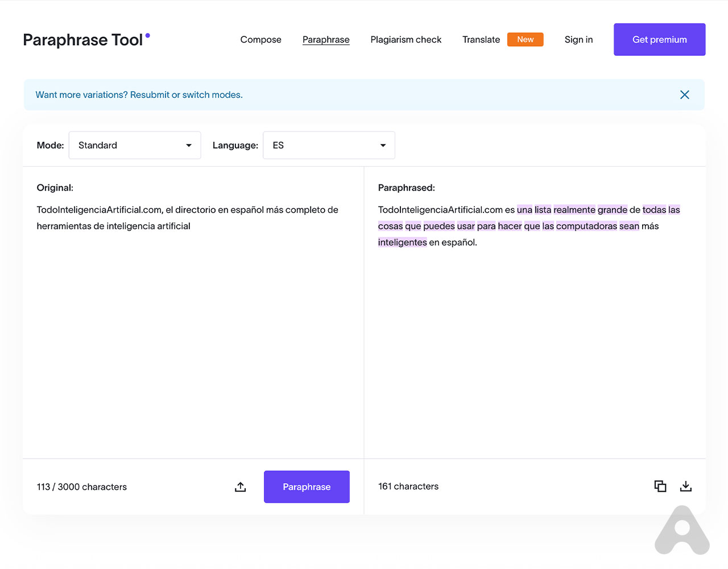The image size is (728, 569).
Task: Copy the paraphrased text using the copy icon
Action: [x=660, y=486]
